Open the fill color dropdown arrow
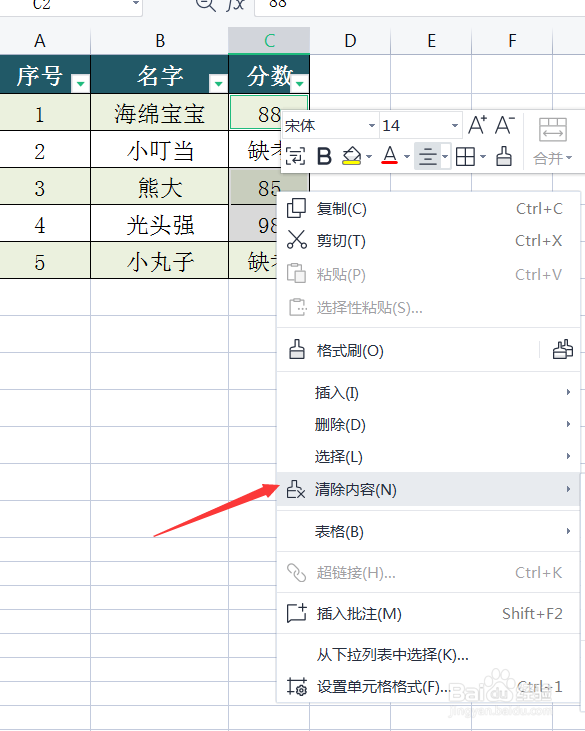 point(369,157)
